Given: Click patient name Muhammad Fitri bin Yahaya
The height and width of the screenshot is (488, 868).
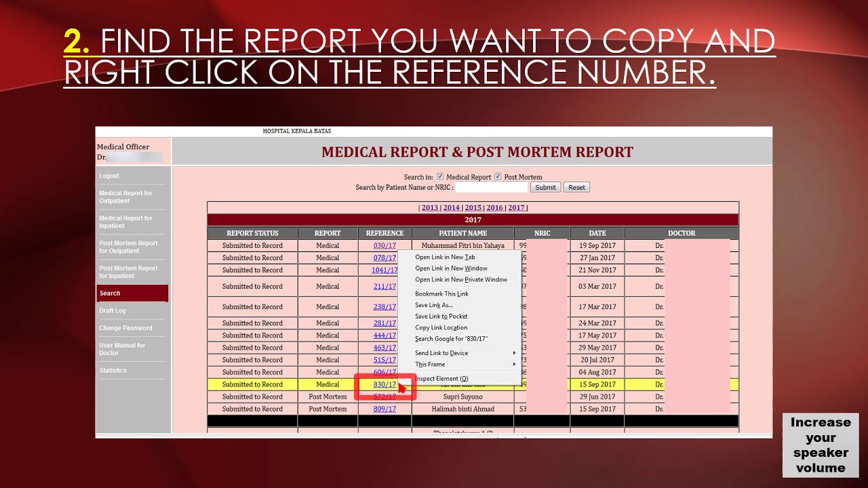Looking at the screenshot, I should click(x=463, y=246).
